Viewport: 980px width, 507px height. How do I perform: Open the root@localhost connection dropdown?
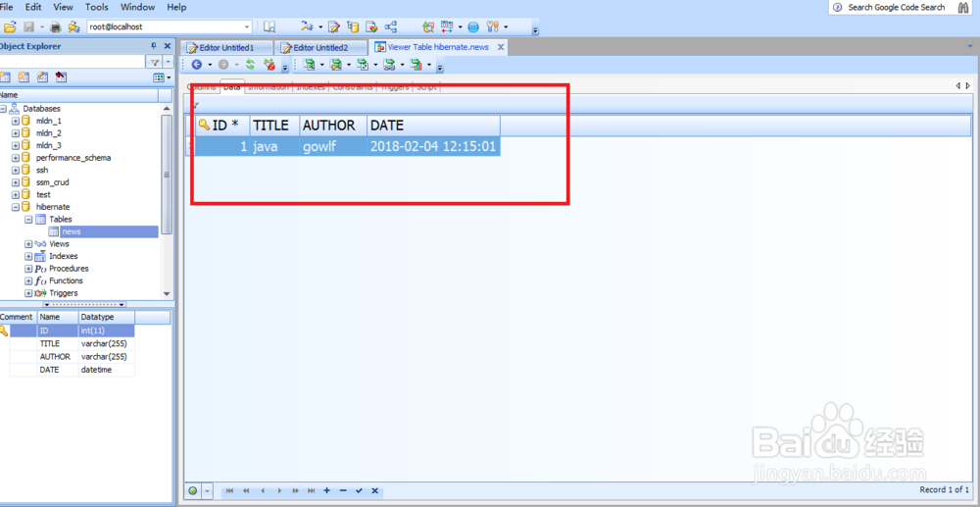(247, 26)
